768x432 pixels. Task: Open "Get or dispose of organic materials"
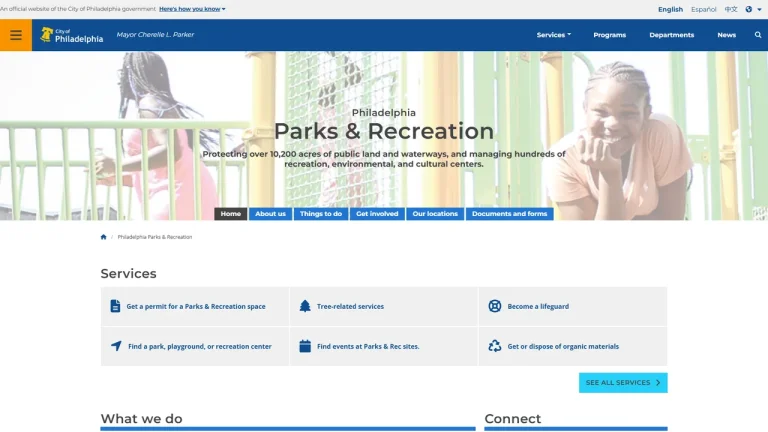(563, 346)
